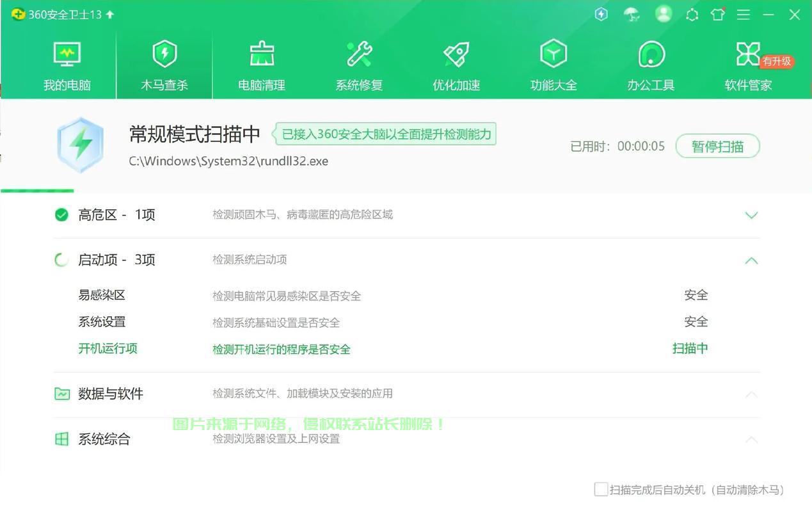Open the skin (shirt) icon

(717, 14)
